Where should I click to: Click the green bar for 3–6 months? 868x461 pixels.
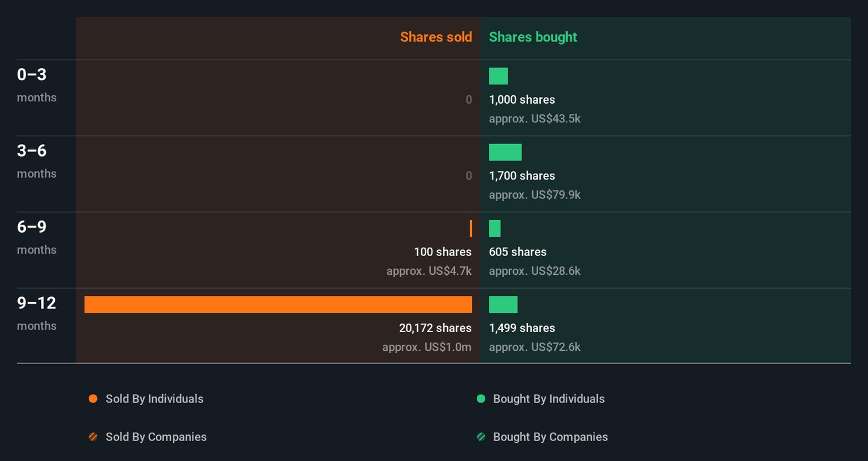click(505, 152)
